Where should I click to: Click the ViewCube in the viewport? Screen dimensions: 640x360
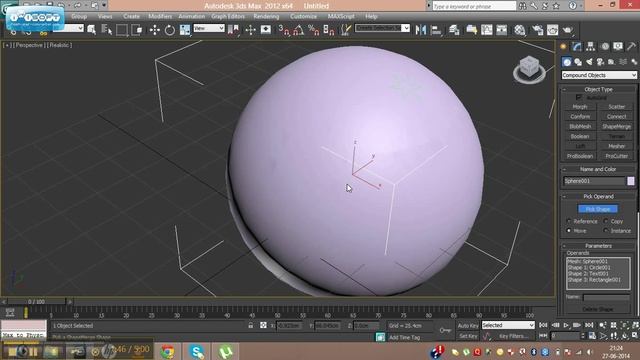pyautogui.click(x=529, y=69)
